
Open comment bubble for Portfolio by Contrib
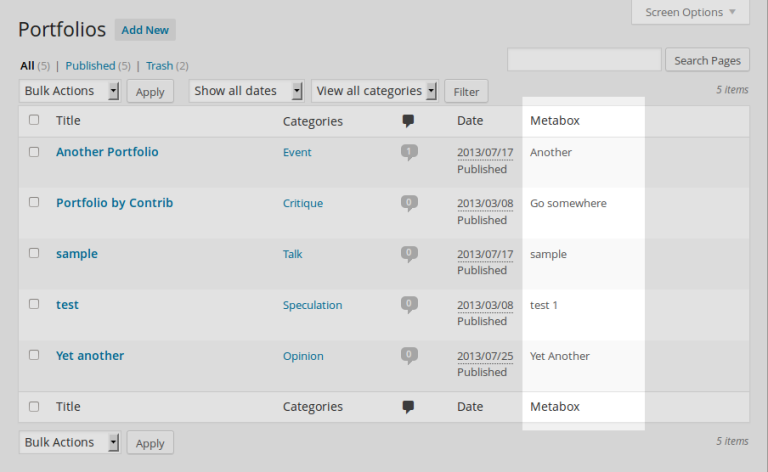(x=409, y=203)
